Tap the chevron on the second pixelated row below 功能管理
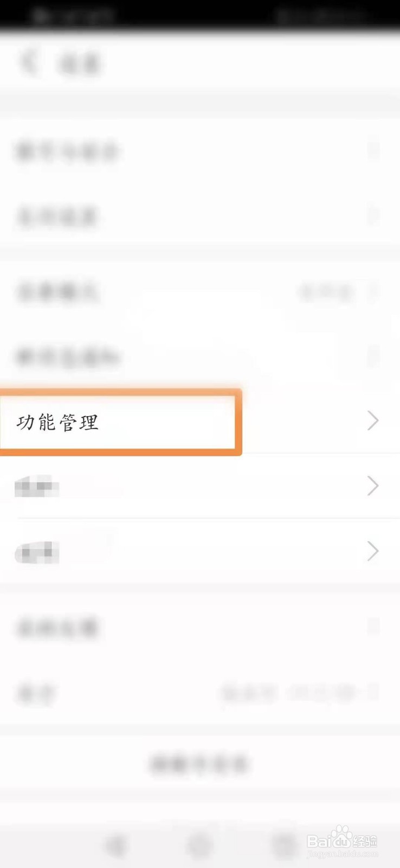The image size is (400, 868). coord(373,551)
